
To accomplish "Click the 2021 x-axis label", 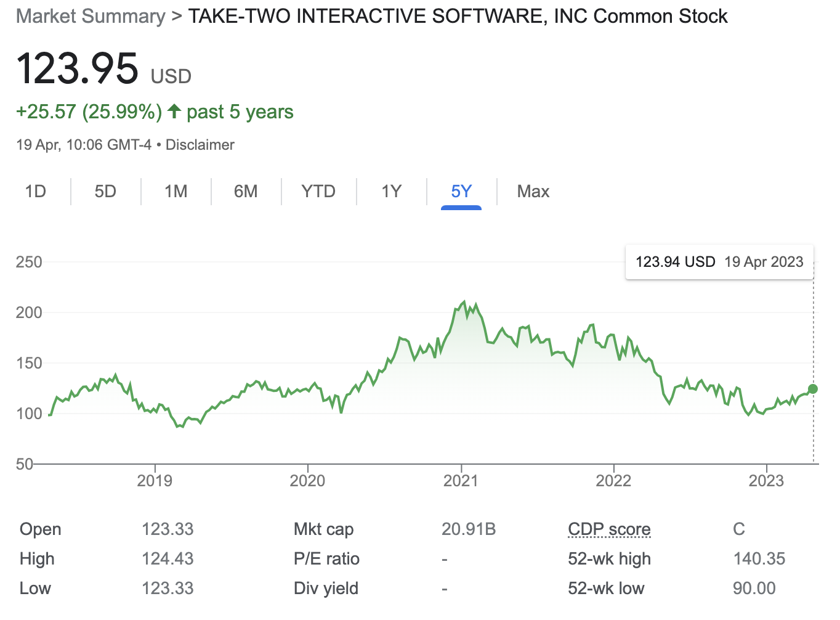I will tap(461, 481).
